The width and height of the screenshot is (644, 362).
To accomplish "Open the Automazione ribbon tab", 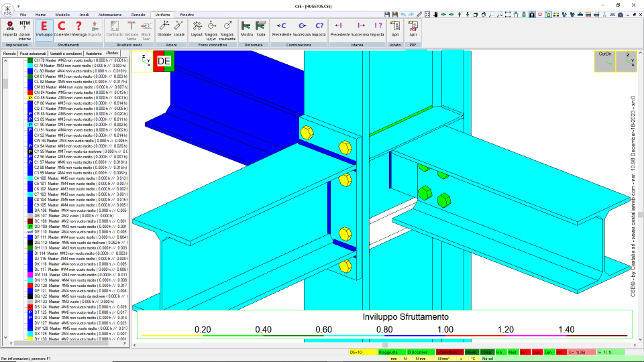I will (109, 15).
